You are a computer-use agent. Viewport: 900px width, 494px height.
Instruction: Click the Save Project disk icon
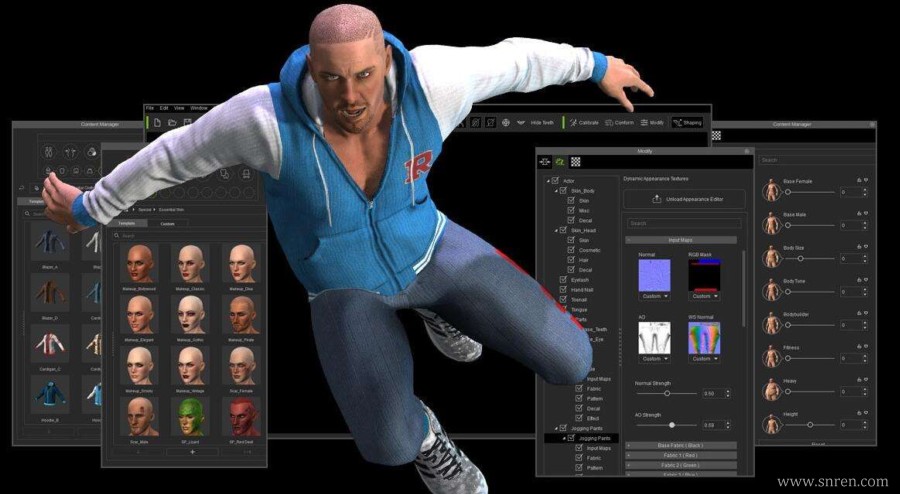(187, 122)
